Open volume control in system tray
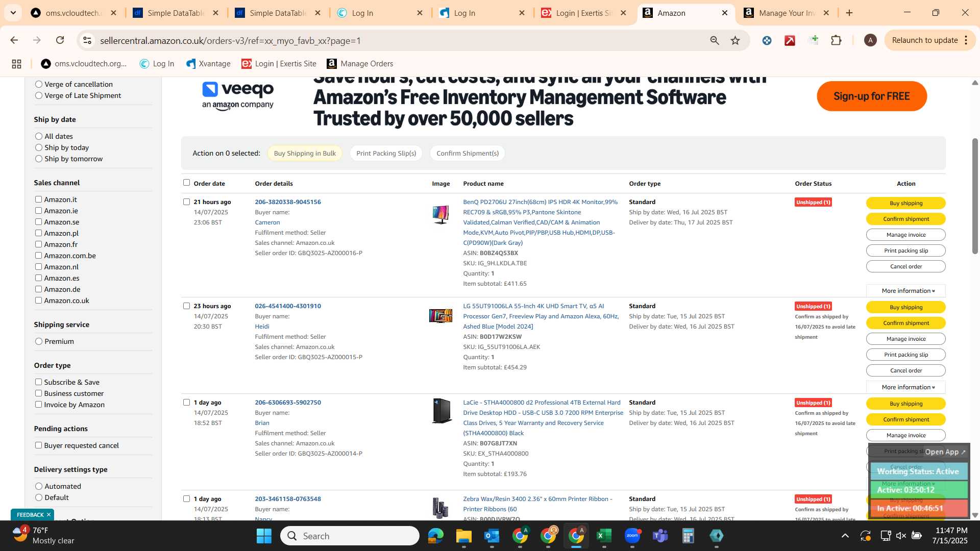Viewport: 980px width, 551px height. 901,536
